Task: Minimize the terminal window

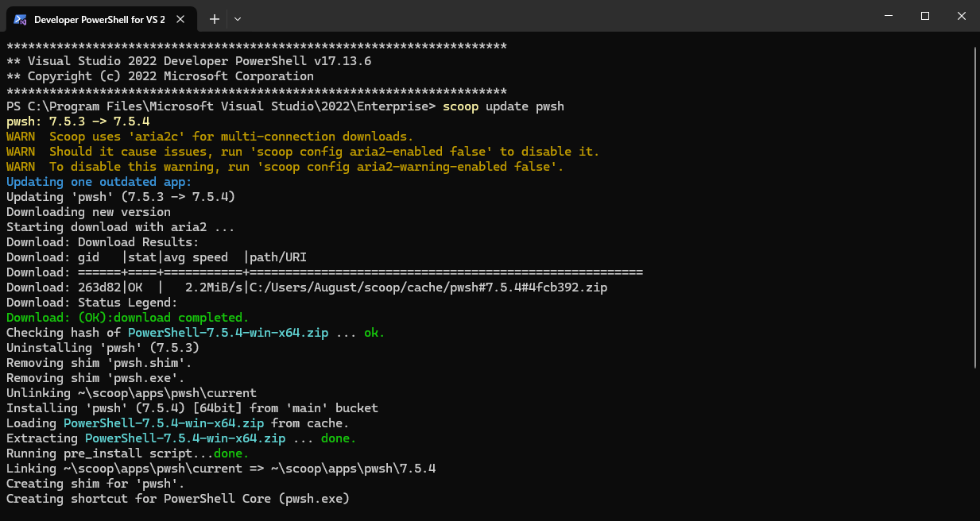Action: click(x=889, y=17)
